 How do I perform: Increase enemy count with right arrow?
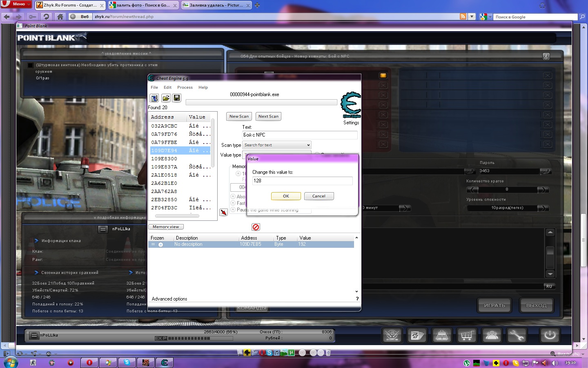(x=543, y=190)
